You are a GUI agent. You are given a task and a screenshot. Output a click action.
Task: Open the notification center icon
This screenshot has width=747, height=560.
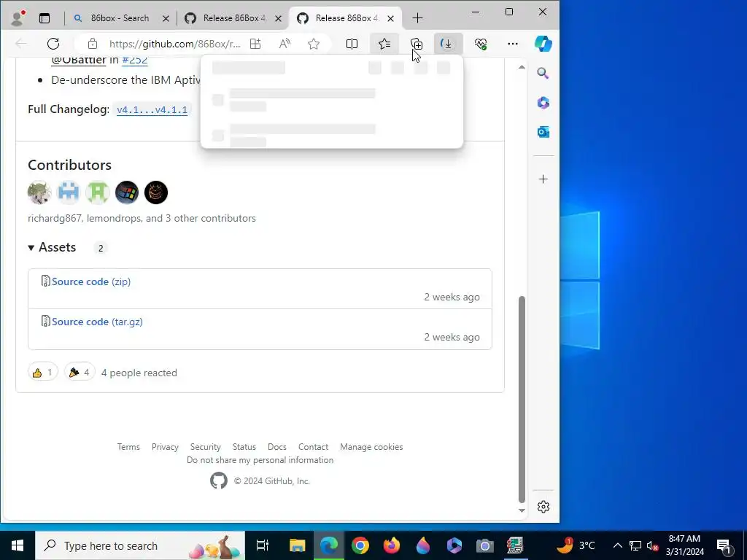[724, 545]
